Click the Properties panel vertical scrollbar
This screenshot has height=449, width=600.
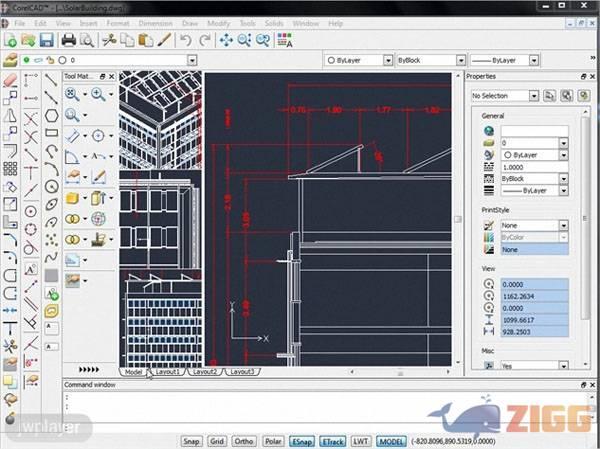585,218
